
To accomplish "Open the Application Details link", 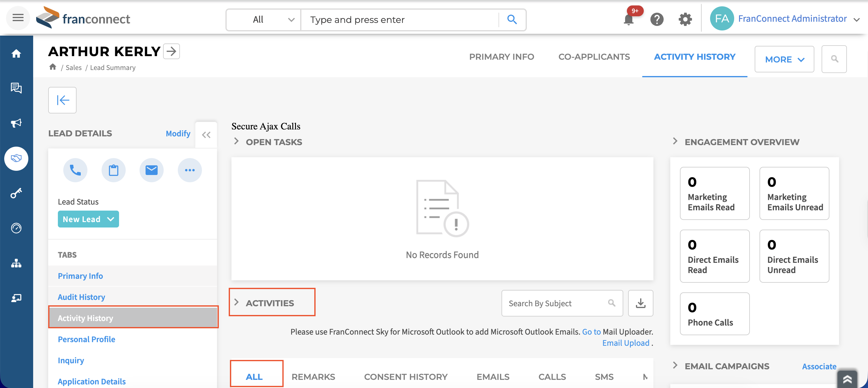I will [x=91, y=381].
